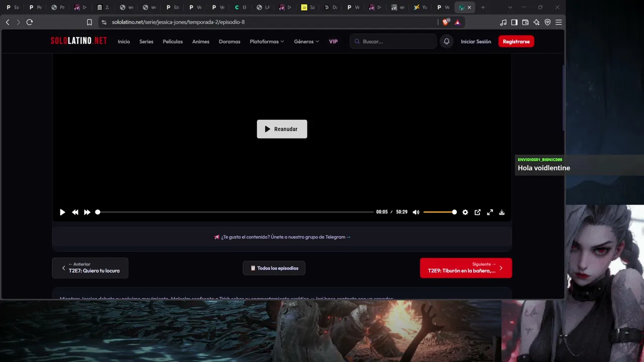Screen dimensions: 644x362
Task: Reload the current page
Action: [x=30, y=22]
